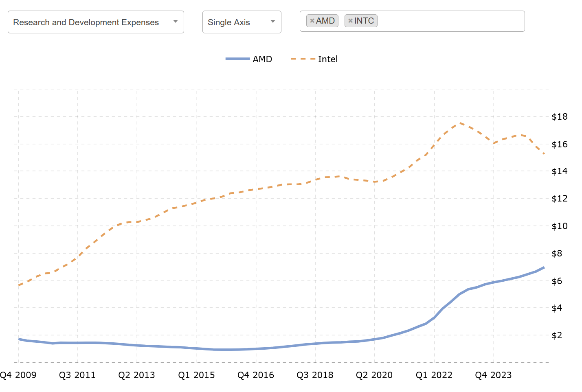Image resolution: width=582 pixels, height=392 pixels.
Task: Click the caret arrow beside Research and Development Expenses
Action: click(x=176, y=22)
